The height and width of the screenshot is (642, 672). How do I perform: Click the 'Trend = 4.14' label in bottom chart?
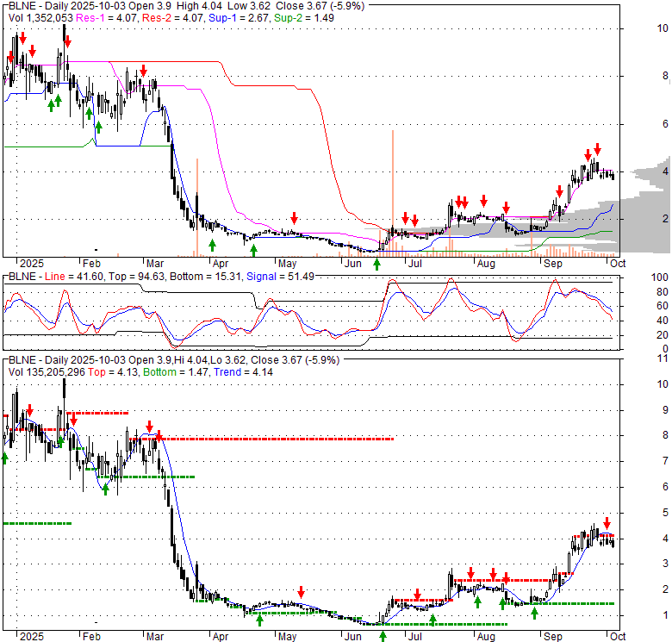(244, 372)
